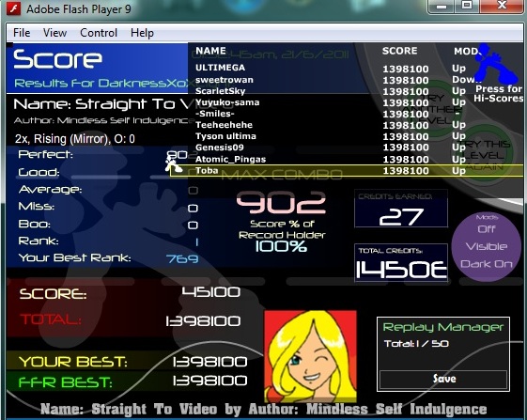Toggle the Mods Off option
Image resolution: width=527 pixels, height=420 pixels.
(487, 229)
